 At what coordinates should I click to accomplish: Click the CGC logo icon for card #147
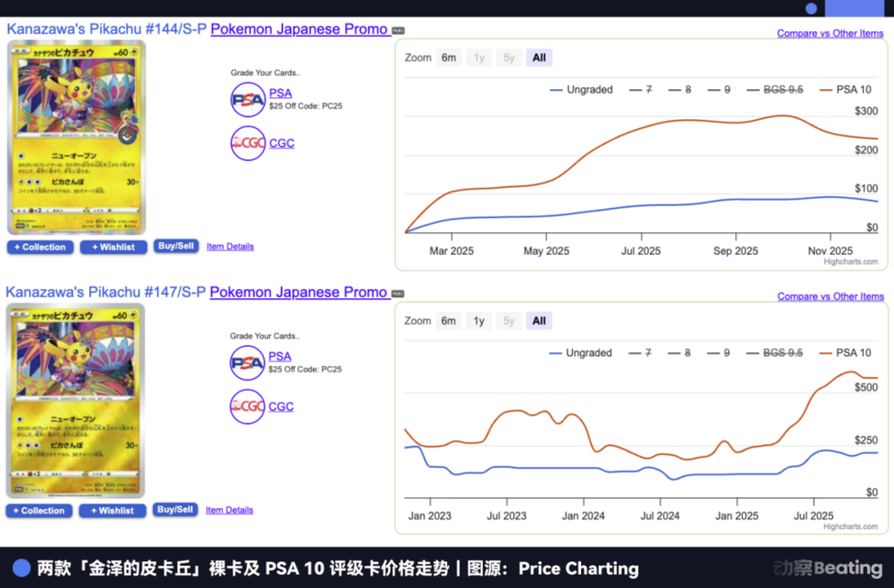248,407
